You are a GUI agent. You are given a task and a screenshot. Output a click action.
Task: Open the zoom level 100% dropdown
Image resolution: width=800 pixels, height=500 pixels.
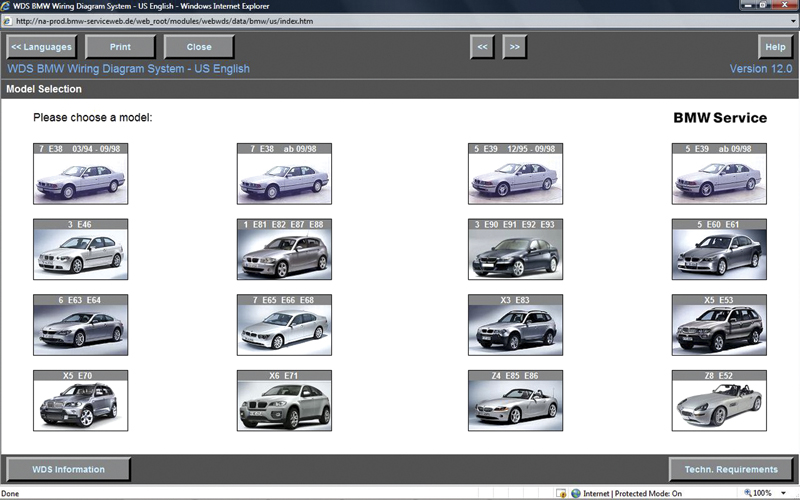point(783,493)
